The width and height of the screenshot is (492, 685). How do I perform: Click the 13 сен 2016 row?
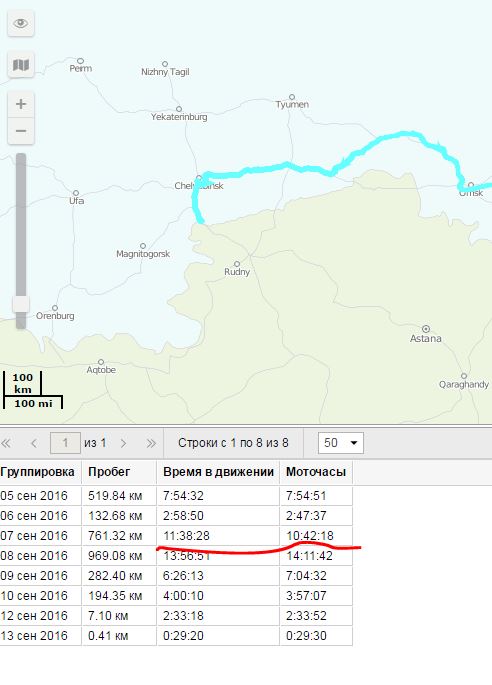[x=176, y=636]
